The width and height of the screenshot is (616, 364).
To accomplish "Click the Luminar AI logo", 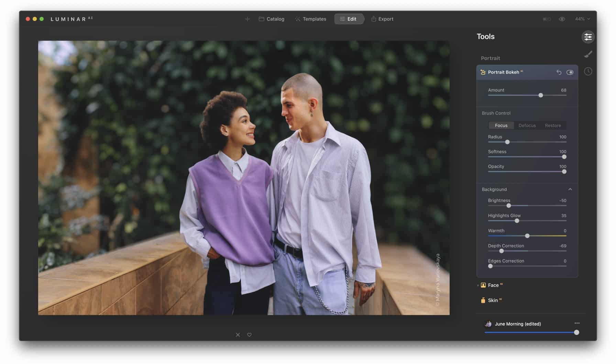I will click(71, 19).
